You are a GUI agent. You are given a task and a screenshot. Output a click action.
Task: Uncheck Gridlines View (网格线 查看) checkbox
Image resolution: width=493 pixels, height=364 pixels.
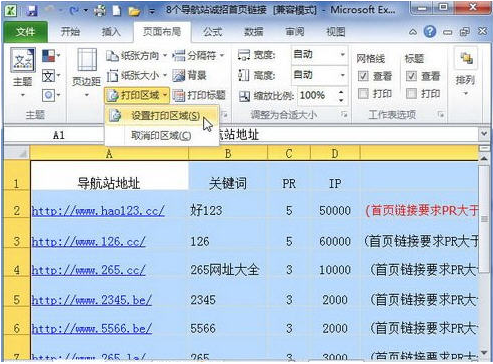point(363,76)
